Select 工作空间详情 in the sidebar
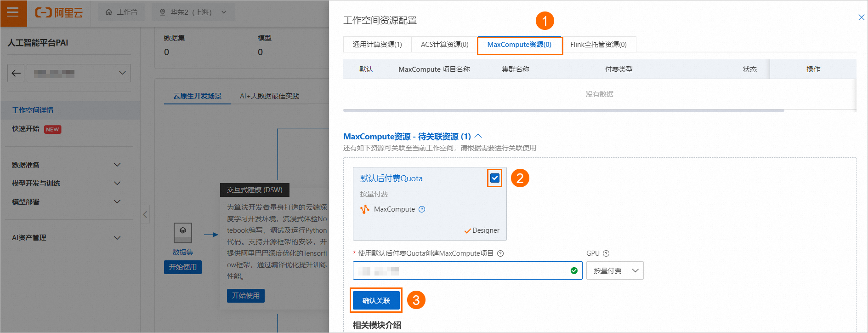This screenshot has width=868, height=333. coord(70,110)
